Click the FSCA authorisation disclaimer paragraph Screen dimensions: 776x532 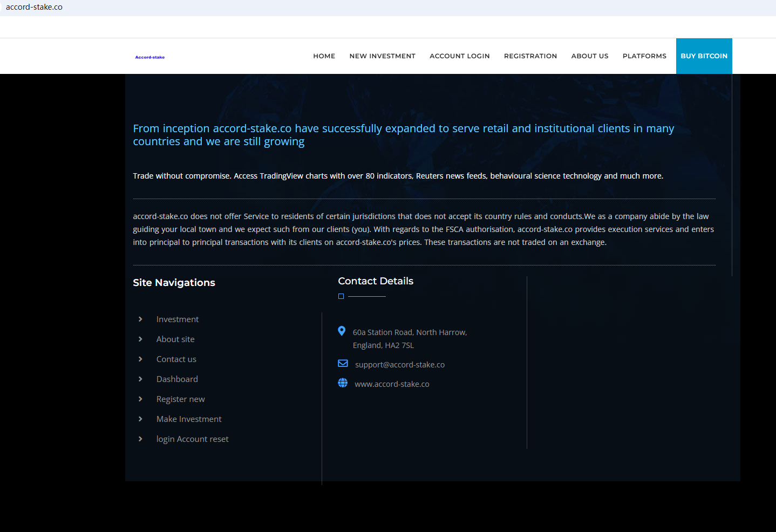click(x=424, y=229)
